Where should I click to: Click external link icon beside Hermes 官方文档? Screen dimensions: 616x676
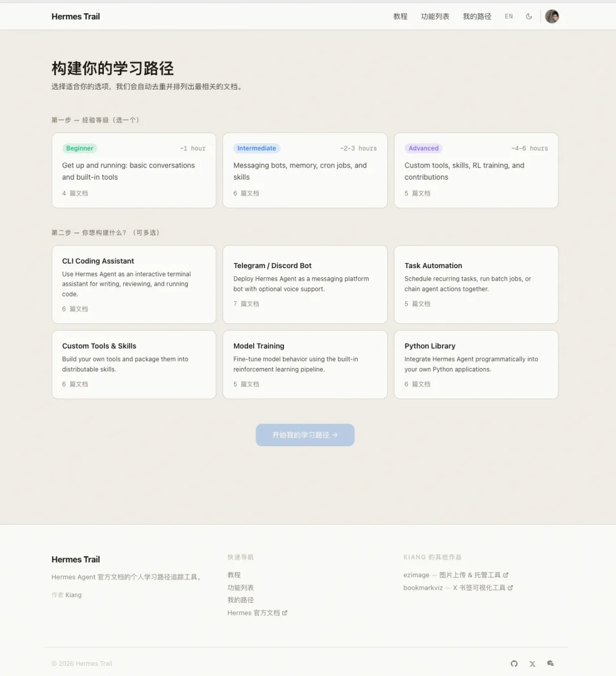click(x=285, y=613)
